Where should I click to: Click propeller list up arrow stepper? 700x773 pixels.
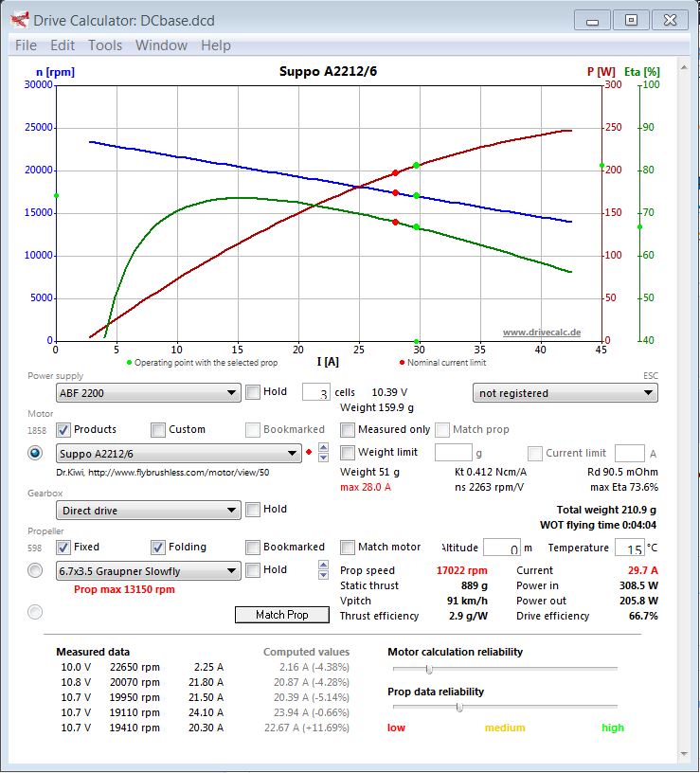tap(323, 566)
